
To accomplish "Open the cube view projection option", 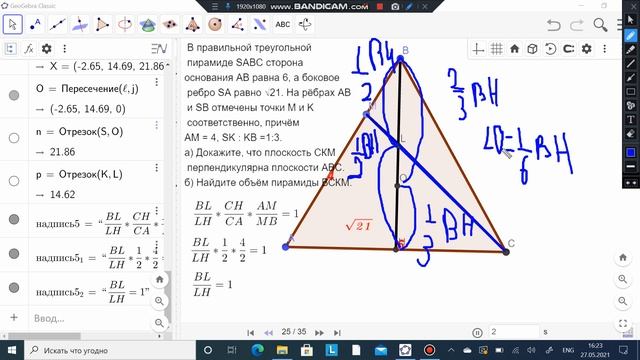I will tap(532, 49).
